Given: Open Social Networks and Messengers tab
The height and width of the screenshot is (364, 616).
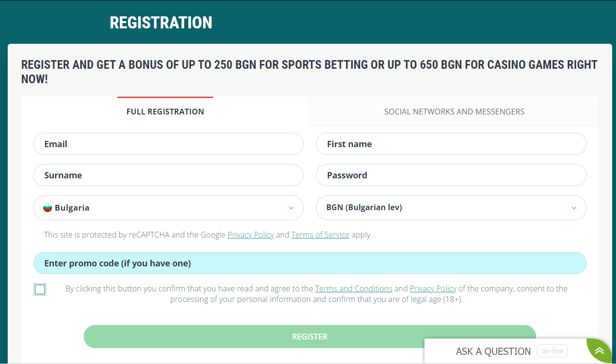Looking at the screenshot, I should point(454,112).
